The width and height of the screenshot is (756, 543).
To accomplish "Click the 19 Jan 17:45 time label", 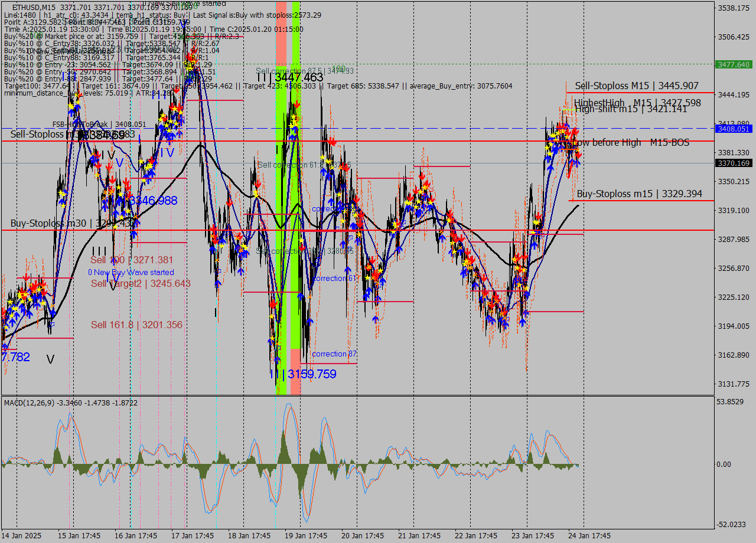I will (x=307, y=536).
